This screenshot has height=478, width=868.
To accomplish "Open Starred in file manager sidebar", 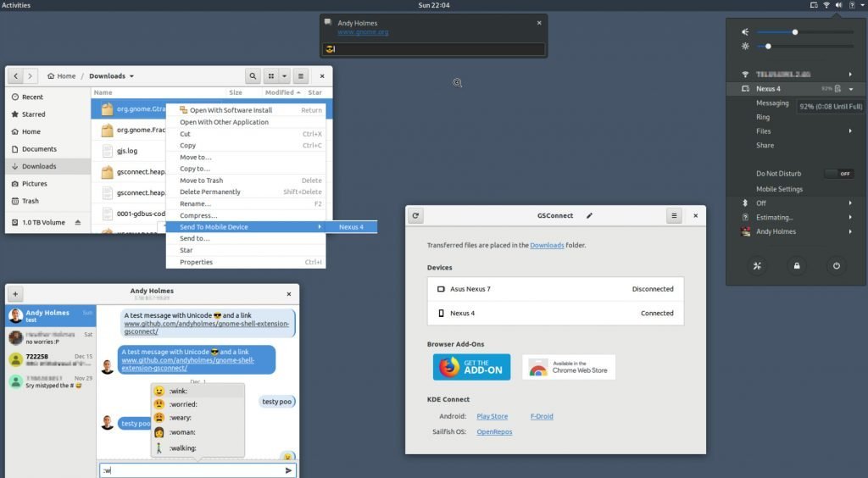I will (x=48, y=114).
